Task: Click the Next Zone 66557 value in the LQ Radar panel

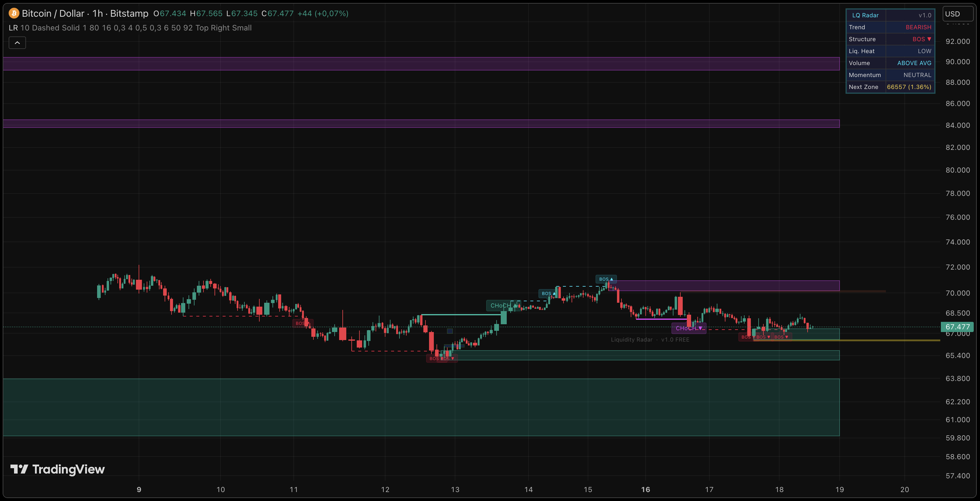Action: pyautogui.click(x=909, y=87)
